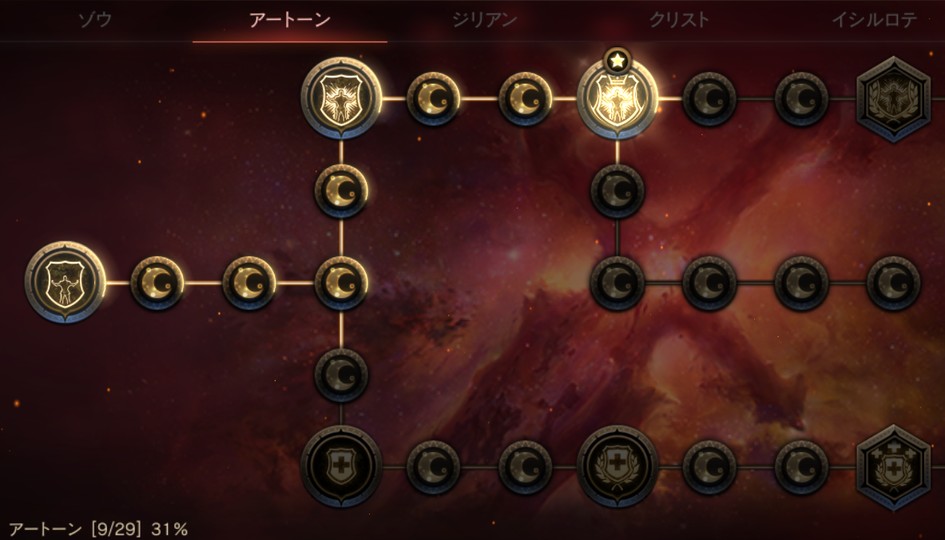Click the round laurel cross-shield node on bottom row
This screenshot has height=540, width=945.
(x=617, y=466)
